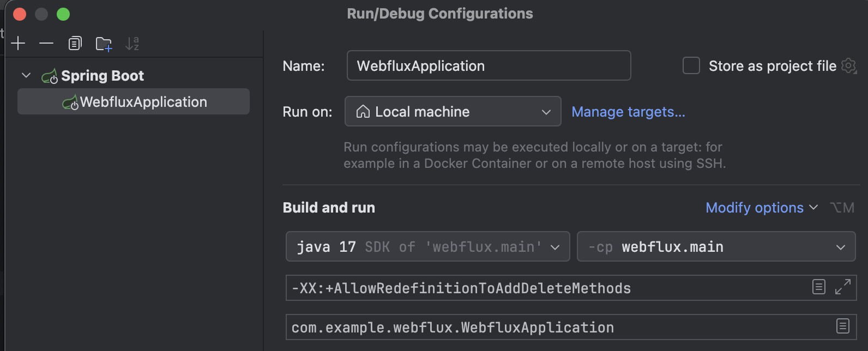Open the Run on Local machine dropdown

(453, 112)
